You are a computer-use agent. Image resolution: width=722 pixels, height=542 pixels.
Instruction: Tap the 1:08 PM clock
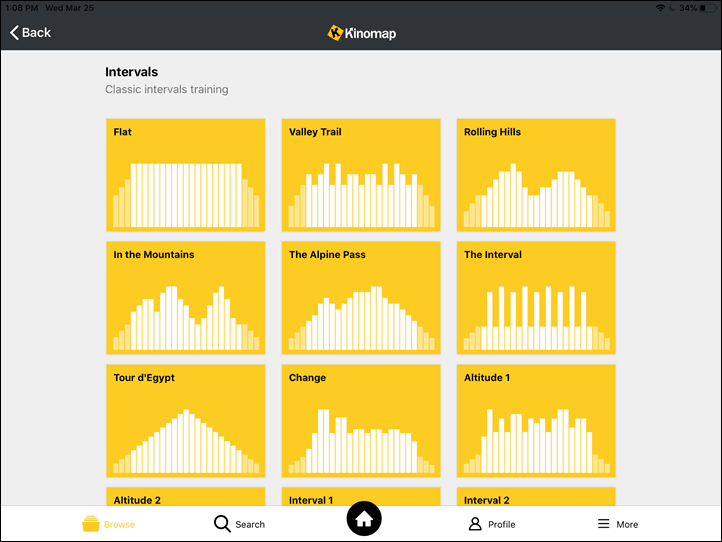tap(22, 8)
